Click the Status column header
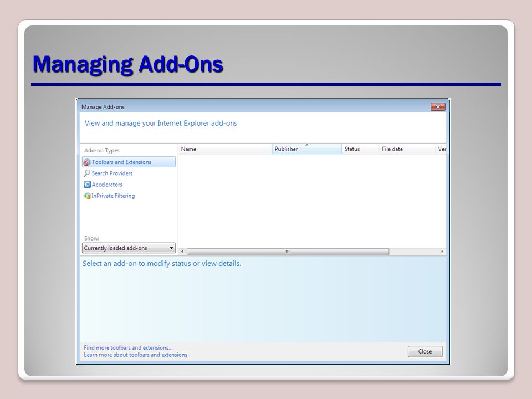The height and width of the screenshot is (399, 532). point(360,149)
